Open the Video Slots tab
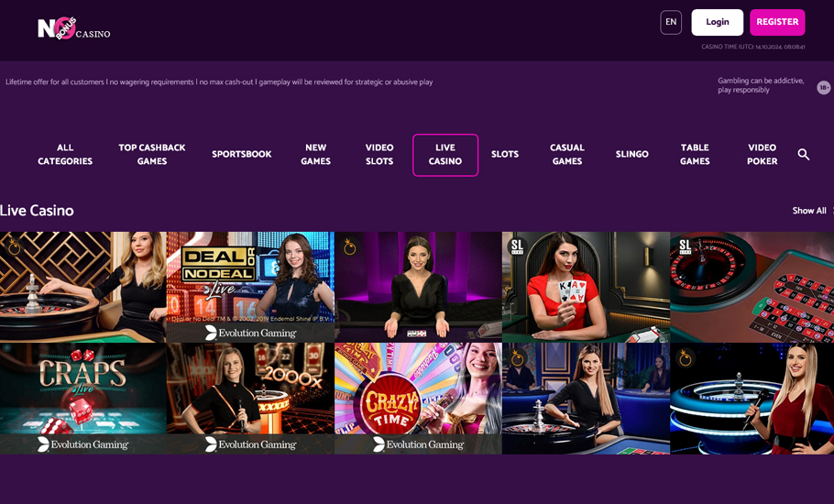Viewport: 834px width, 504px height. tap(379, 154)
